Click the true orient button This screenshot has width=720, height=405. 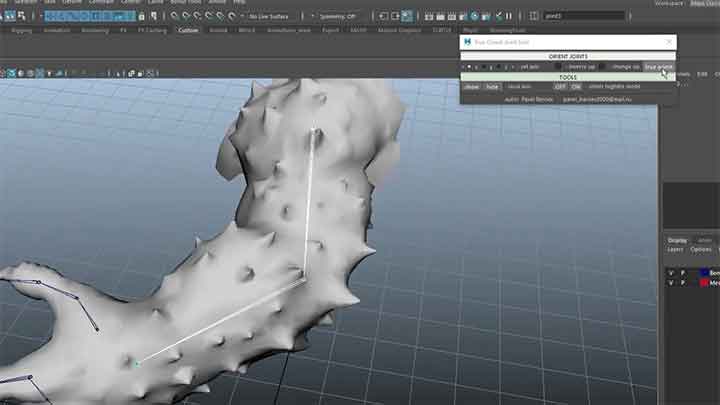click(658, 66)
